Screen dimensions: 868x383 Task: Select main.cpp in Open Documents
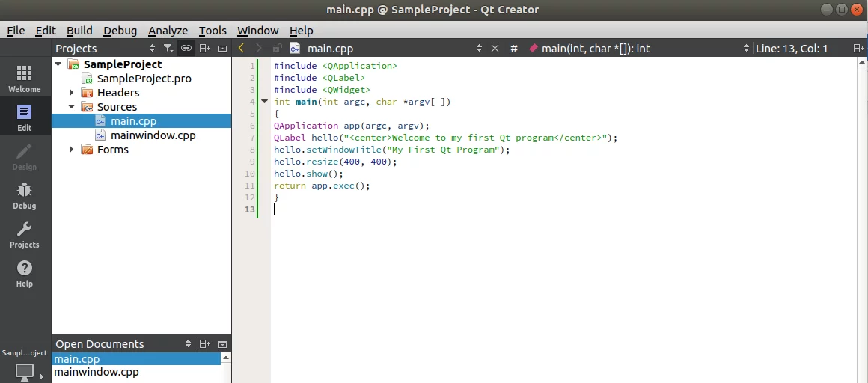click(x=136, y=359)
